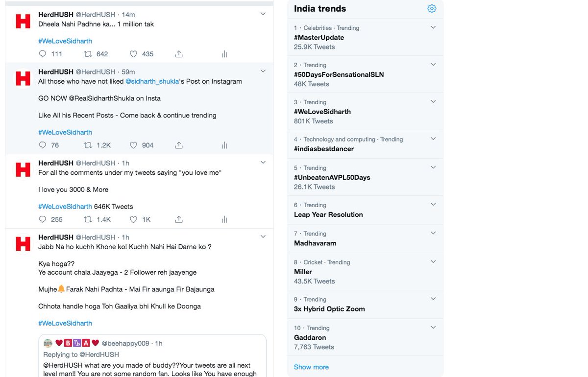
Task: Share the 'Like All his Recent Posts' tweet
Action: (x=179, y=145)
